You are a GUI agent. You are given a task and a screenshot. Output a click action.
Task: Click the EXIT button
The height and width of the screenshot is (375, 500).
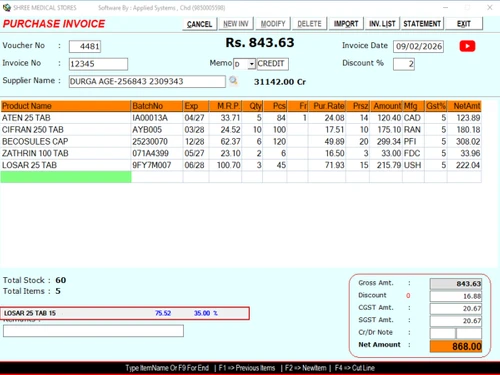pyautogui.click(x=464, y=24)
